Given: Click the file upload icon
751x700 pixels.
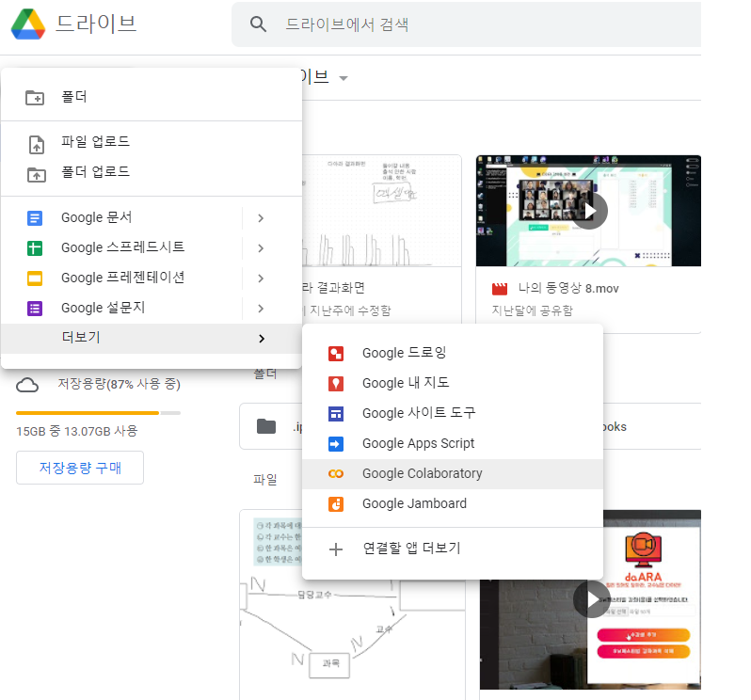Looking at the screenshot, I should [x=37, y=145].
